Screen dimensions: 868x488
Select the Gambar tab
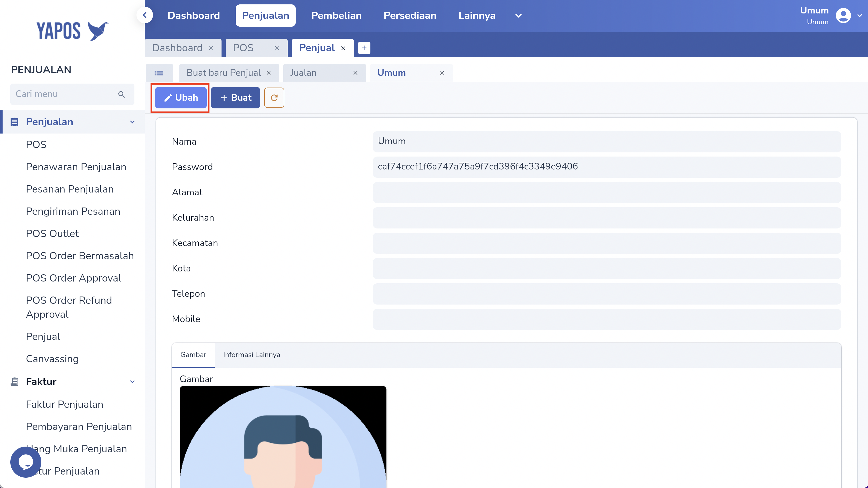click(x=193, y=355)
